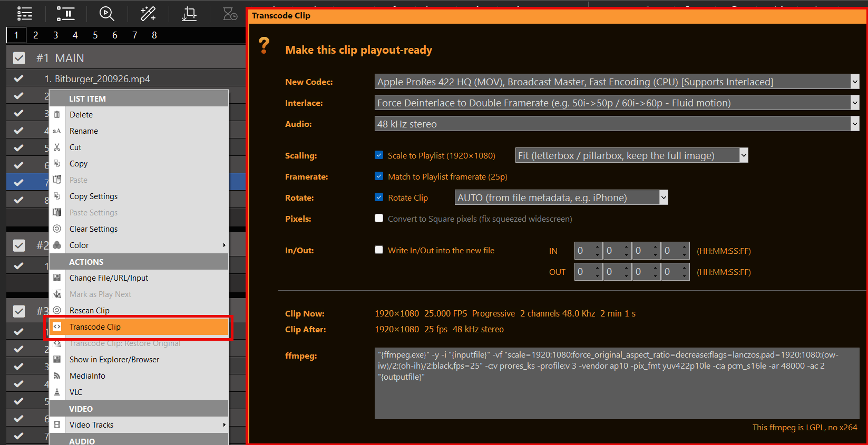This screenshot has width=868, height=445.
Task: Click the rescan icon beside Rescan Clip
Action: click(x=57, y=310)
